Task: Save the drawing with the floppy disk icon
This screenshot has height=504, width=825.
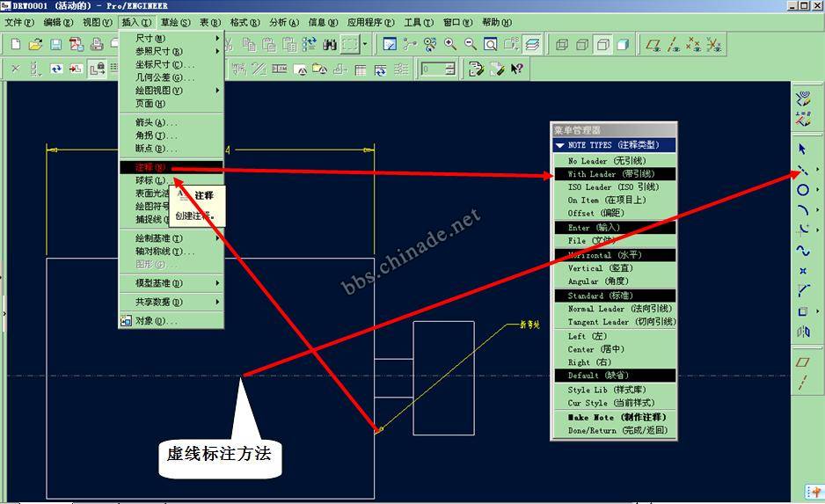Action: tap(55, 44)
